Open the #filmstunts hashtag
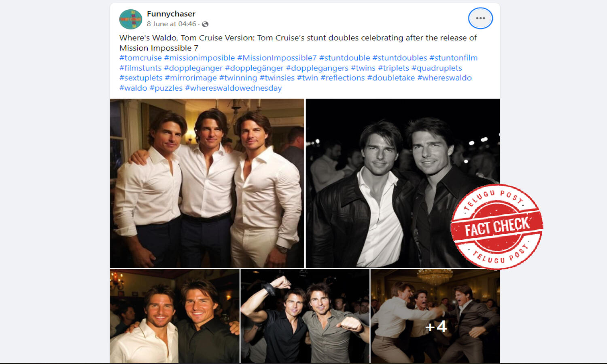Viewport: 607px width, 364px height. 140,68
